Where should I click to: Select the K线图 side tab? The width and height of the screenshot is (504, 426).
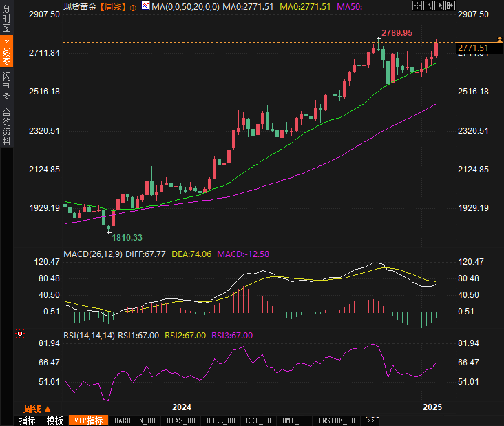pyautogui.click(x=6, y=52)
